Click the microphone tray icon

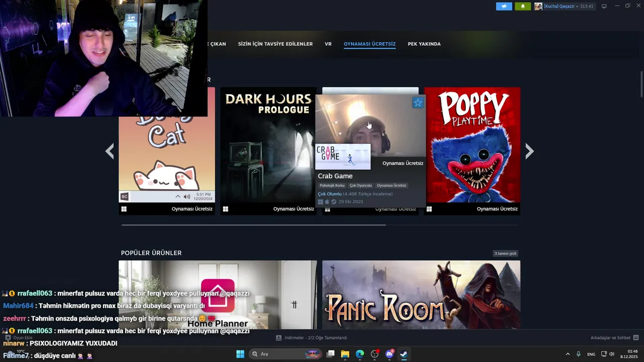click(x=579, y=354)
